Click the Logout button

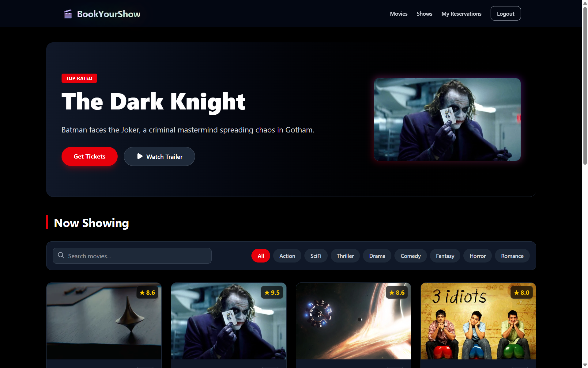(505, 14)
